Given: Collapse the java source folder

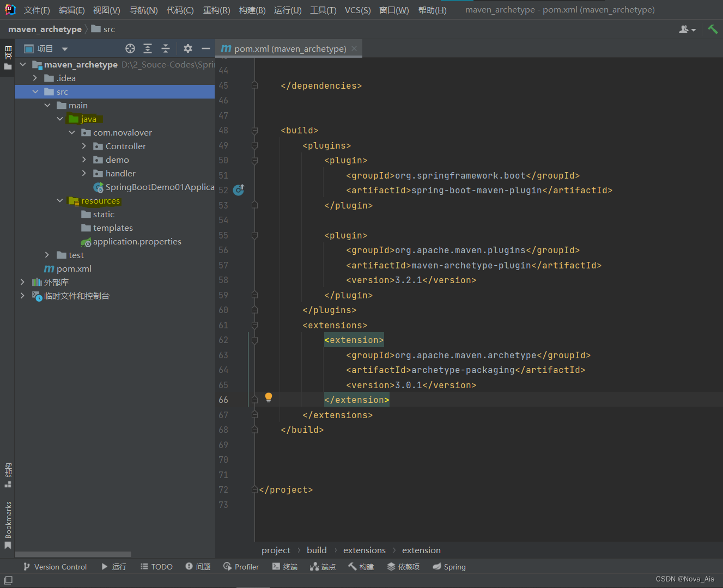Looking at the screenshot, I should click(x=60, y=119).
